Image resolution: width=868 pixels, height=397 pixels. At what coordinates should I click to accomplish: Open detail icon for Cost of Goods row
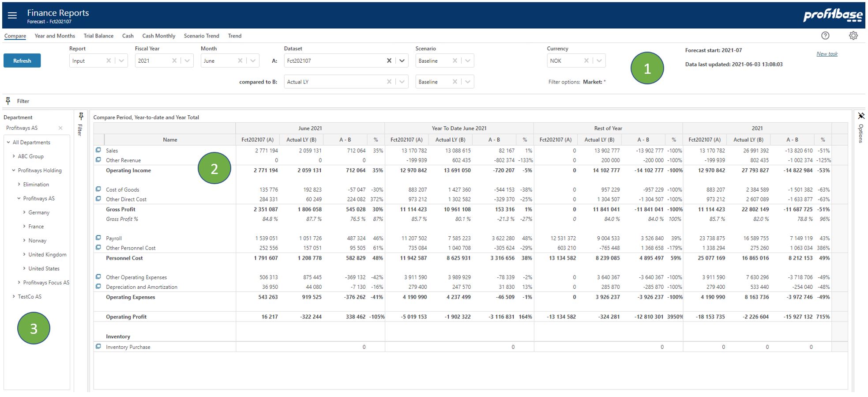pos(98,189)
